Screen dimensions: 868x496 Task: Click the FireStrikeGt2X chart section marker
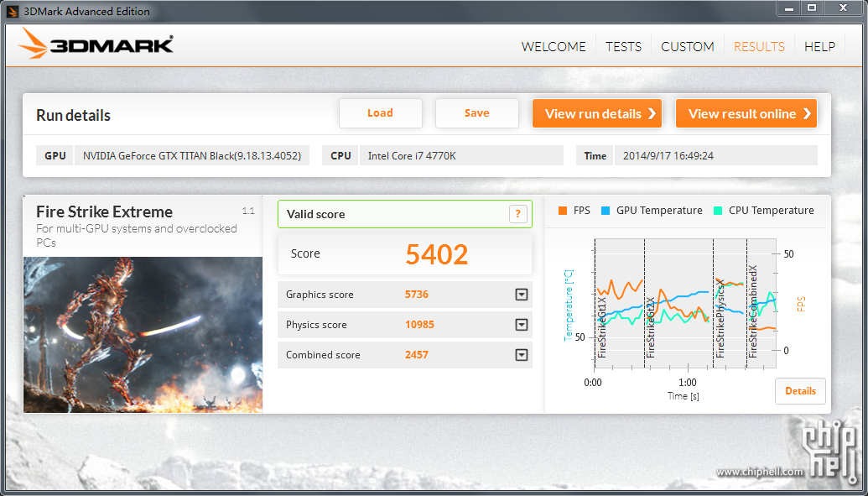pyautogui.click(x=651, y=327)
